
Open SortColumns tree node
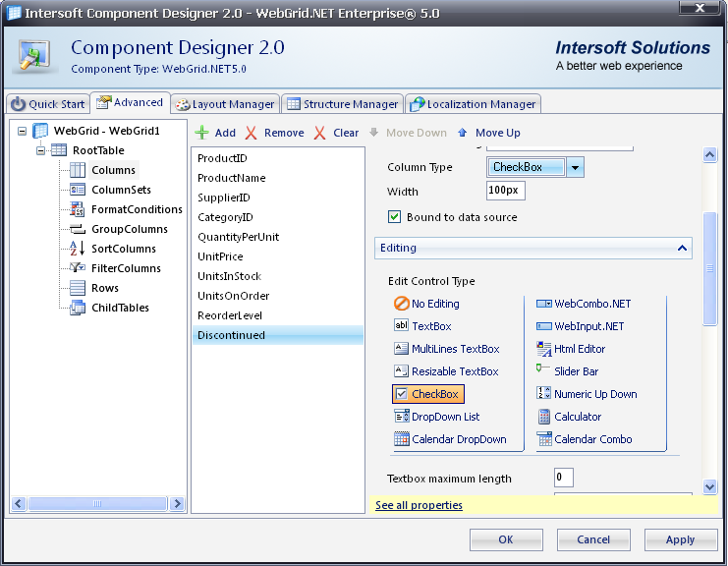[124, 249]
